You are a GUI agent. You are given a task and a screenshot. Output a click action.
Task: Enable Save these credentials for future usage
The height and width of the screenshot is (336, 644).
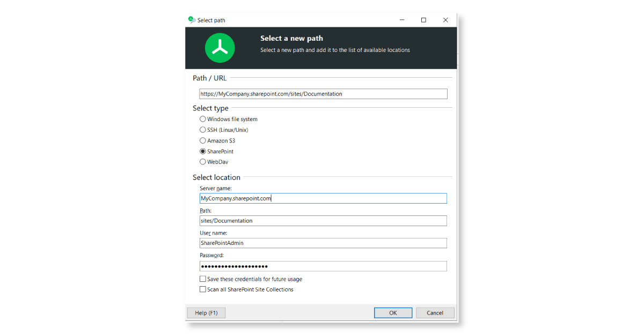(x=203, y=279)
